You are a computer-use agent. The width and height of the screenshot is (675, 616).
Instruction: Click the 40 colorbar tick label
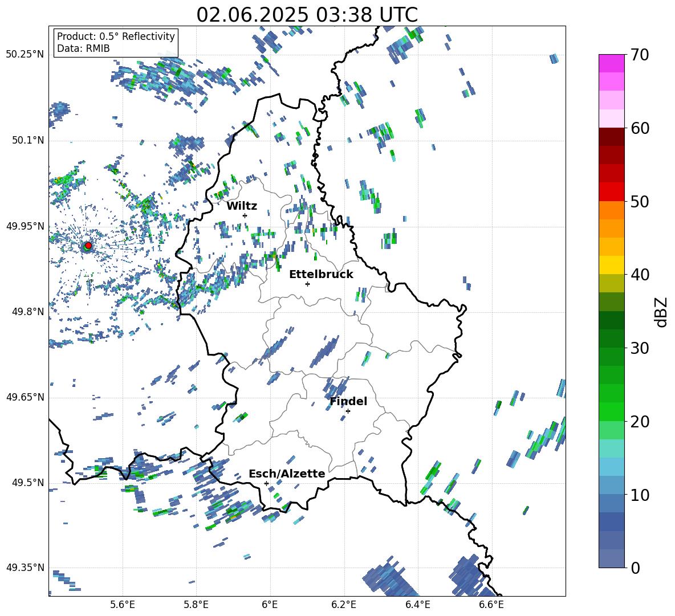(x=640, y=275)
